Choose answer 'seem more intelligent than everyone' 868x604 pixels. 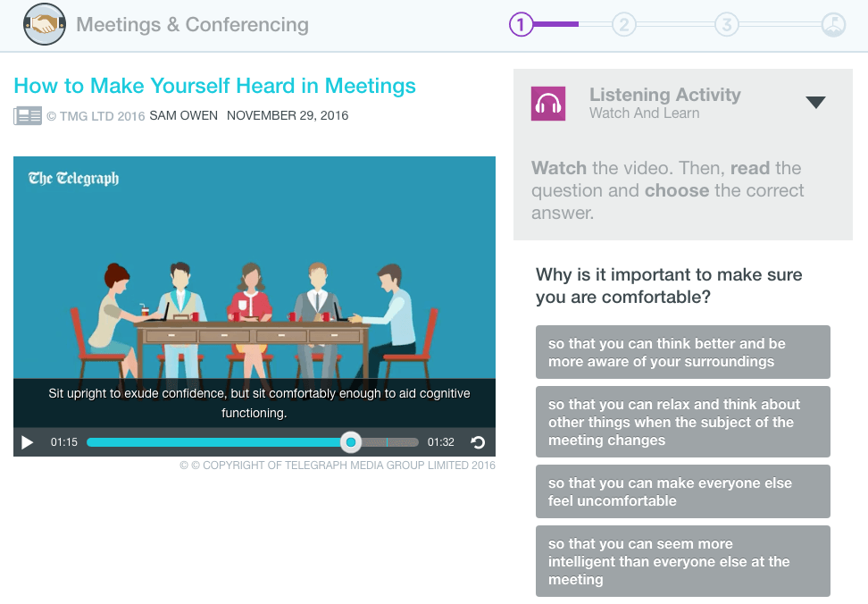pos(682,561)
